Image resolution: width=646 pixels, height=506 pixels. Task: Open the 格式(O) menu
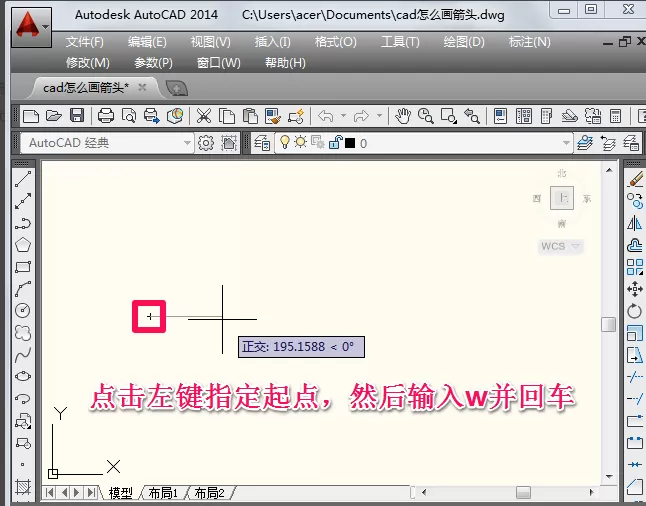click(x=335, y=42)
